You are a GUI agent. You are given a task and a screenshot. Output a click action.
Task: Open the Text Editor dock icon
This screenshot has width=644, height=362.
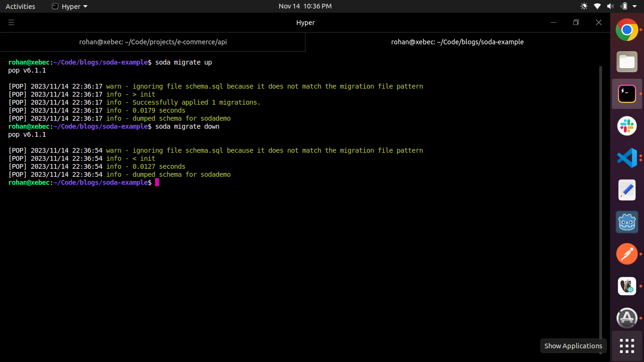point(627,190)
